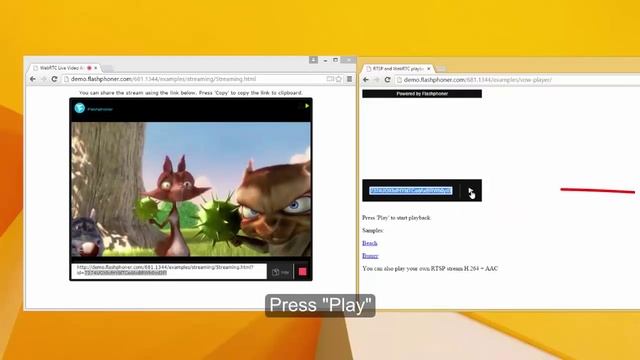This screenshot has width=640, height=360.
Task: Stop the stream with the red square button
Action: tap(302, 272)
